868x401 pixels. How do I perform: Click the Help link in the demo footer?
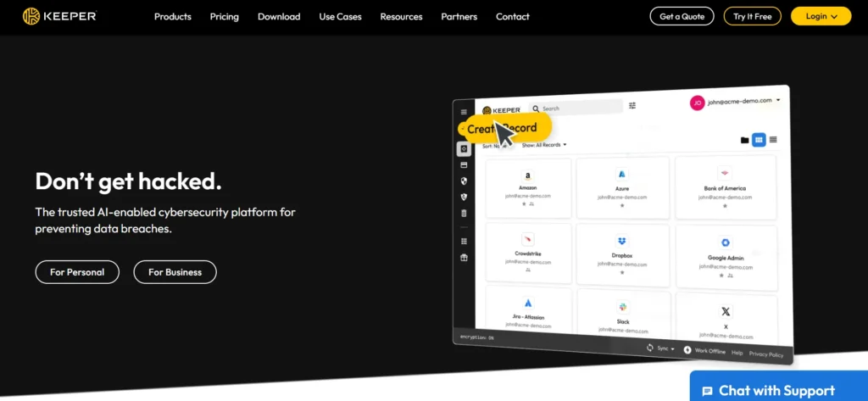pyautogui.click(x=737, y=353)
